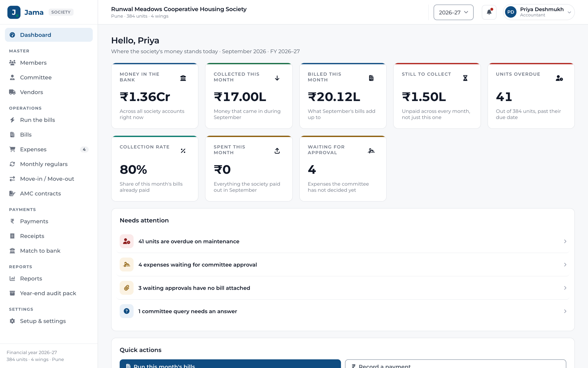Click the signature icon on Waiting for Approval card
Screen dimensions: 588x368
click(371, 151)
